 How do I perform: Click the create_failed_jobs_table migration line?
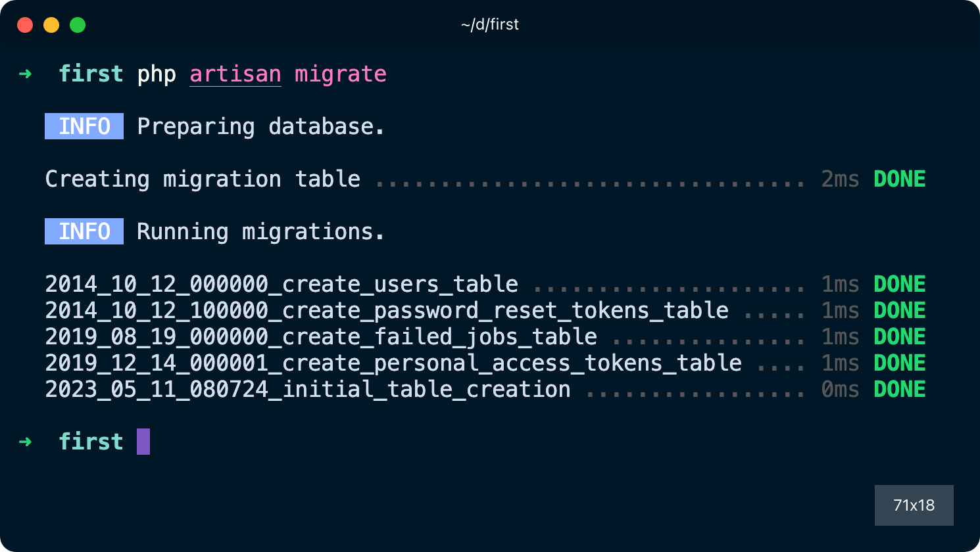pyautogui.click(x=321, y=337)
